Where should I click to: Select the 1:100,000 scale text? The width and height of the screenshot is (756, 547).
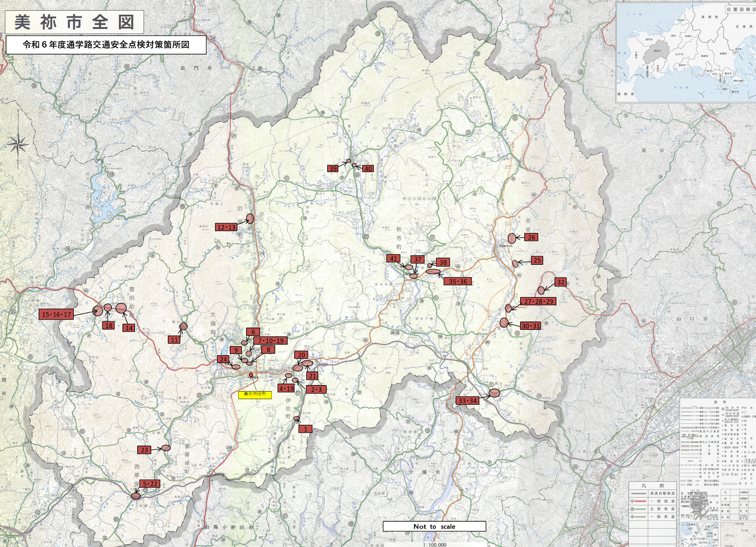point(435,544)
